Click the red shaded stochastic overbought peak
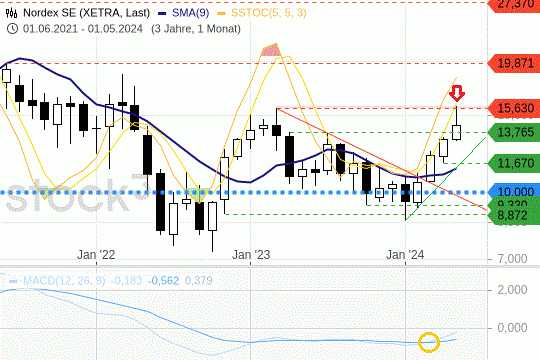The image size is (540, 360). [x=271, y=50]
